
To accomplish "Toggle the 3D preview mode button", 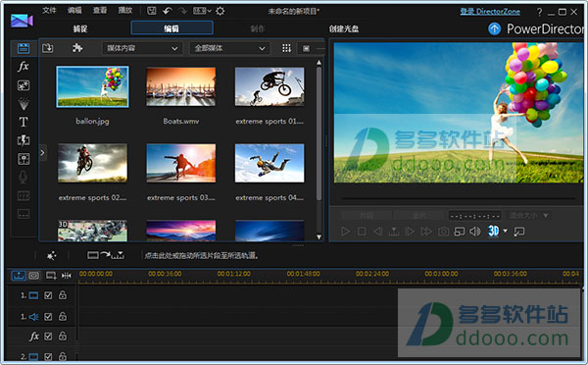I will (493, 231).
